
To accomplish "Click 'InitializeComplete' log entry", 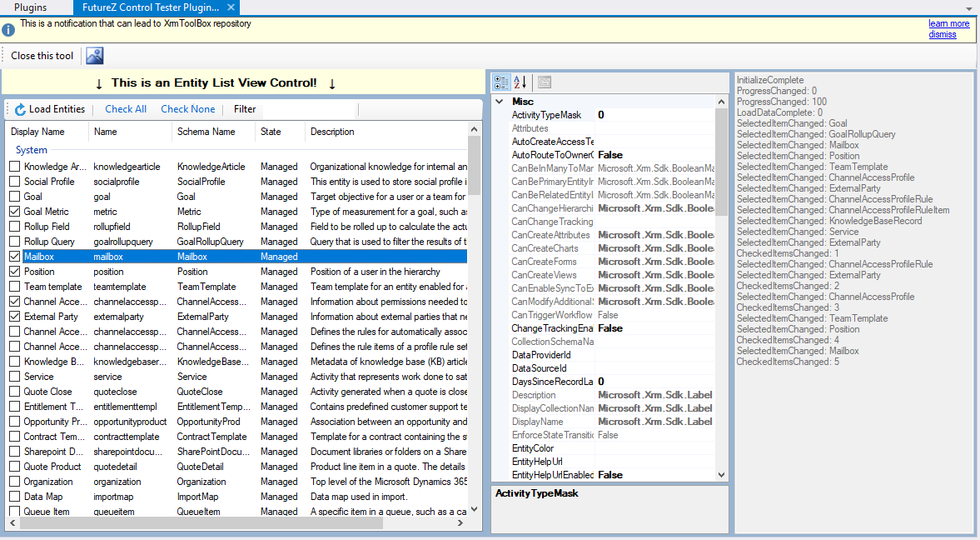I will pos(770,80).
